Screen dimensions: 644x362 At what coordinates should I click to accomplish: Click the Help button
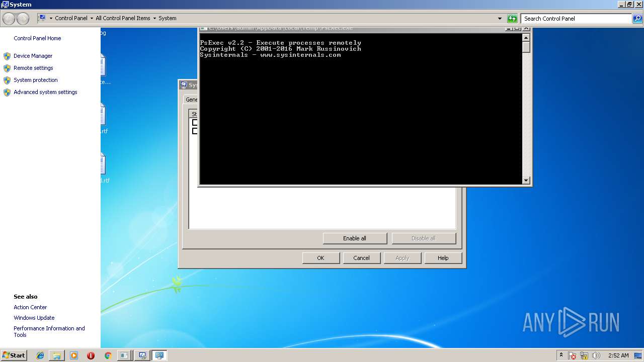pos(443,258)
